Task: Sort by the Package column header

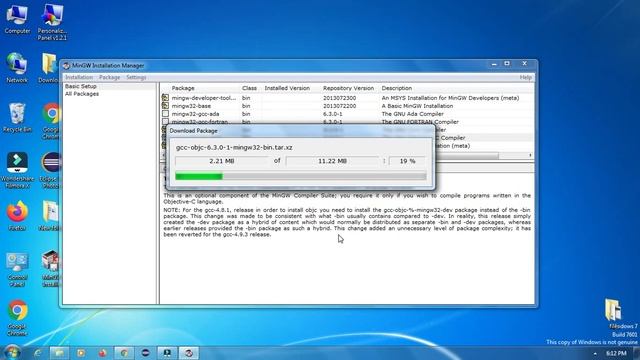Action: pyautogui.click(x=183, y=88)
